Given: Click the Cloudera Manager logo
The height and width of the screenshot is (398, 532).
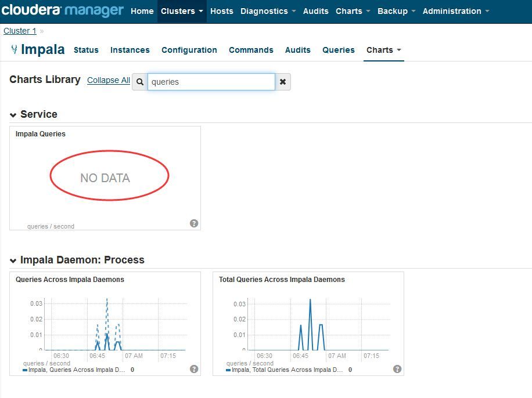Looking at the screenshot, I should point(62,10).
